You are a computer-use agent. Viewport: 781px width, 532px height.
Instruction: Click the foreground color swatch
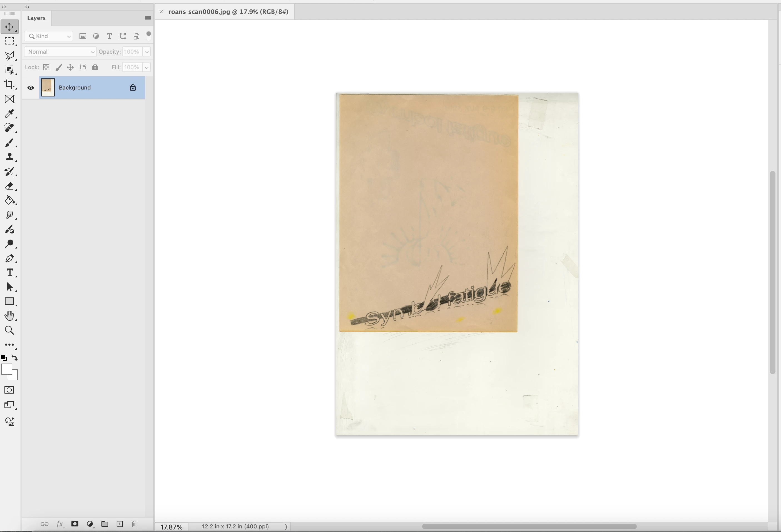(6, 369)
